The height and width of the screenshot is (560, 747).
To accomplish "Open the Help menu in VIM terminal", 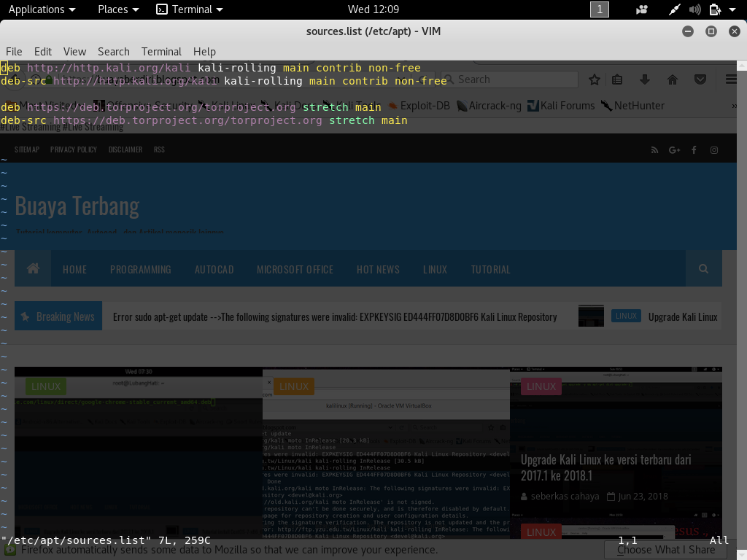I will click(x=204, y=52).
